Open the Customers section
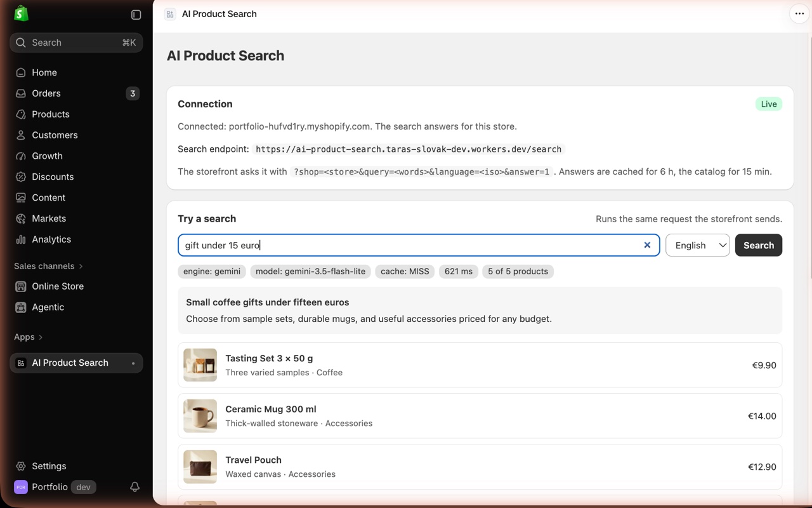 [x=76, y=135]
